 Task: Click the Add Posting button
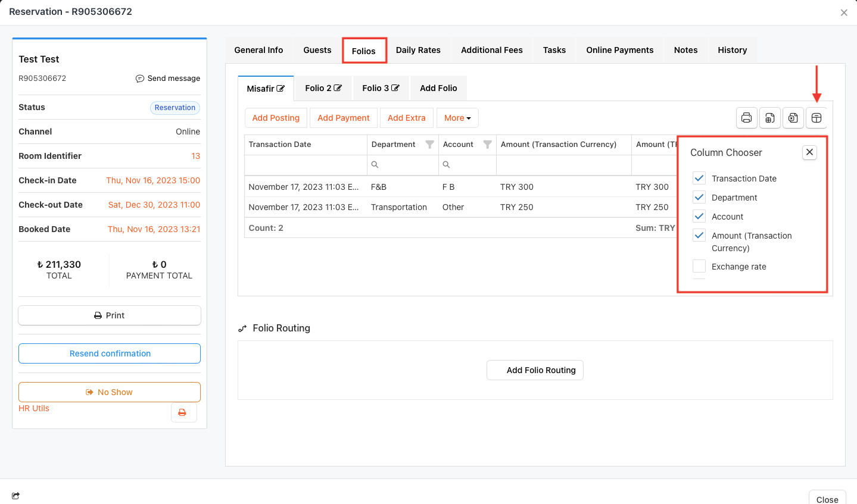coord(276,118)
